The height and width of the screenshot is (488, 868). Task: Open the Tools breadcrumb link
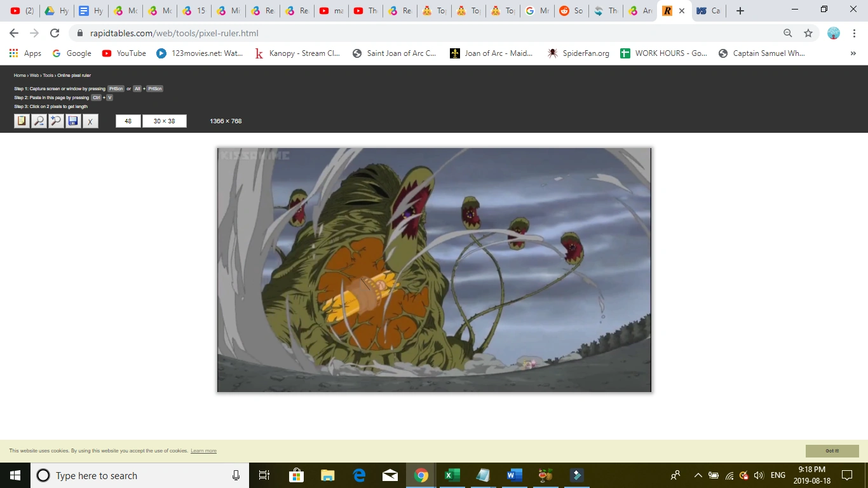pyautogui.click(x=48, y=76)
